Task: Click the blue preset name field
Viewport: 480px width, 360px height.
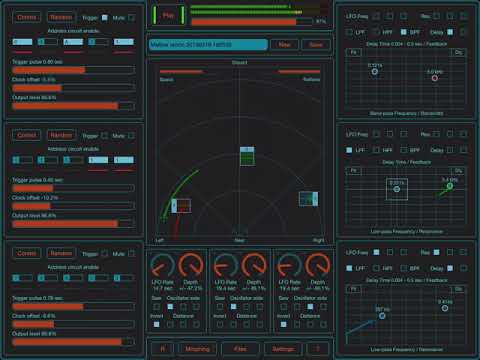Action: [x=208, y=45]
